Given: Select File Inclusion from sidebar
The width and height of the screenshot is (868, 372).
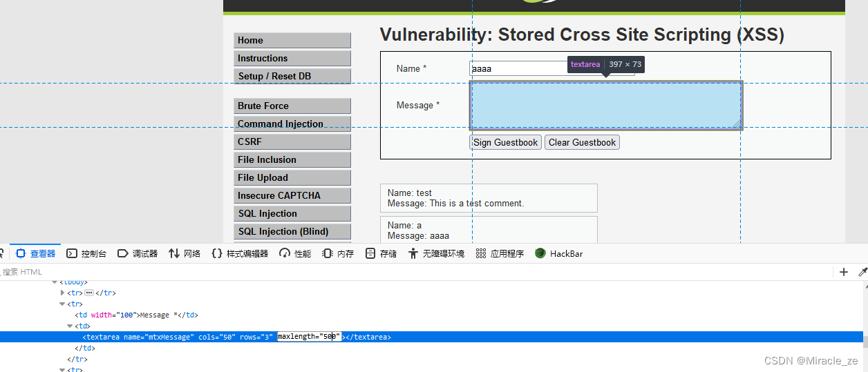Looking at the screenshot, I should point(292,159).
